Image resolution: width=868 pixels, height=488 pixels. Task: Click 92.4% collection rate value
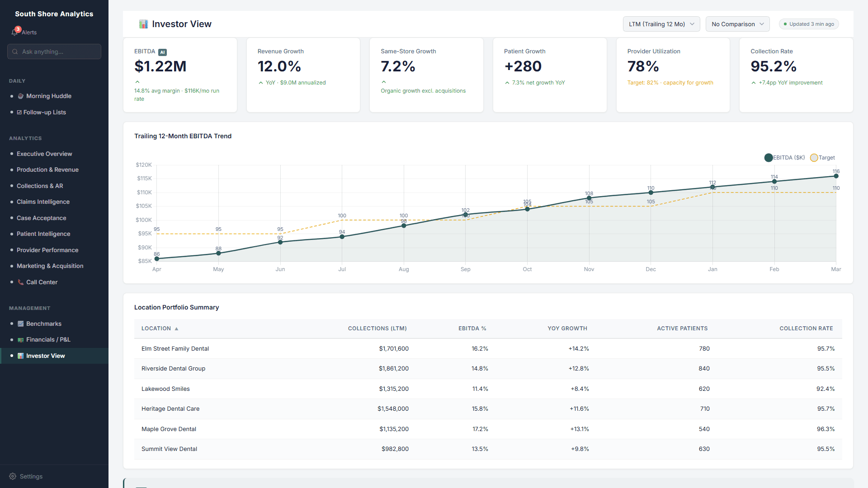coord(826,389)
